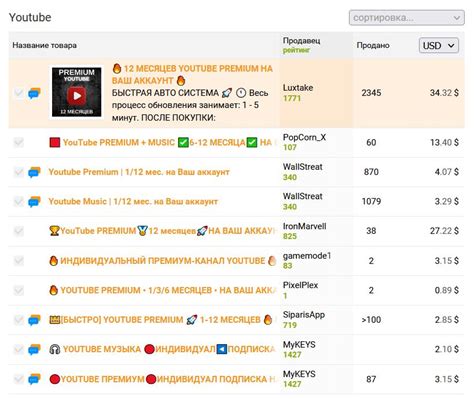Click headphones icon on YOUTUBE МУЗЫКА listing
This screenshot has height=399, width=474.
point(55,349)
